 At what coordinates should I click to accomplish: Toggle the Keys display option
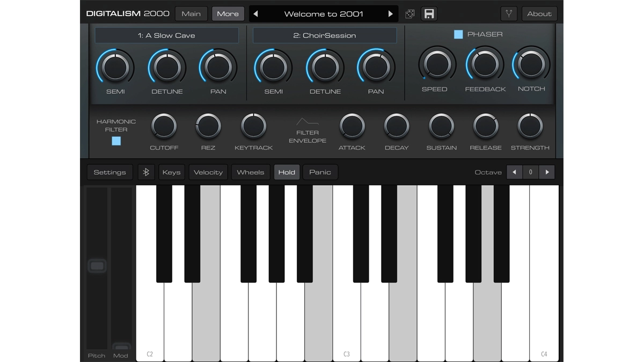(171, 172)
